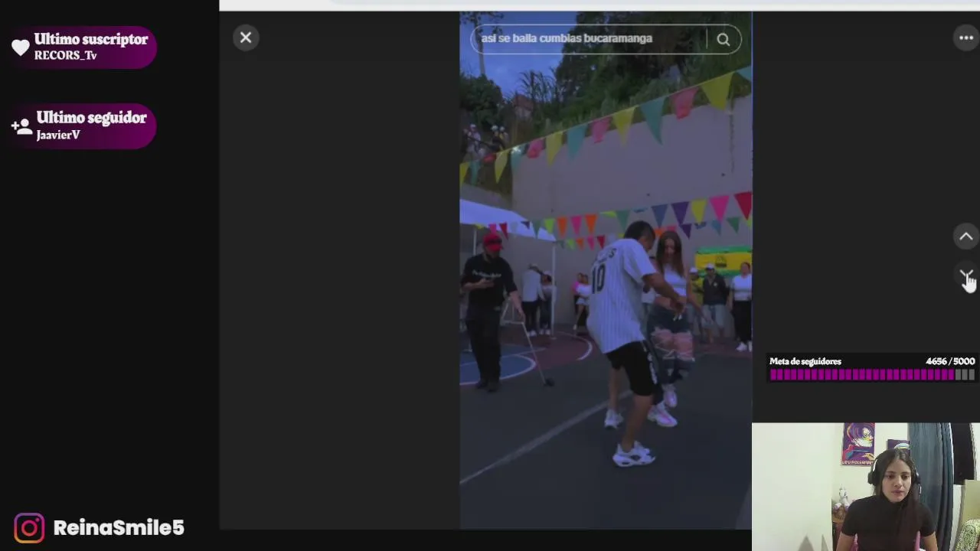Click the 4656 / 5000 follower count
Image resolution: width=980 pixels, height=551 pixels.
click(x=950, y=361)
